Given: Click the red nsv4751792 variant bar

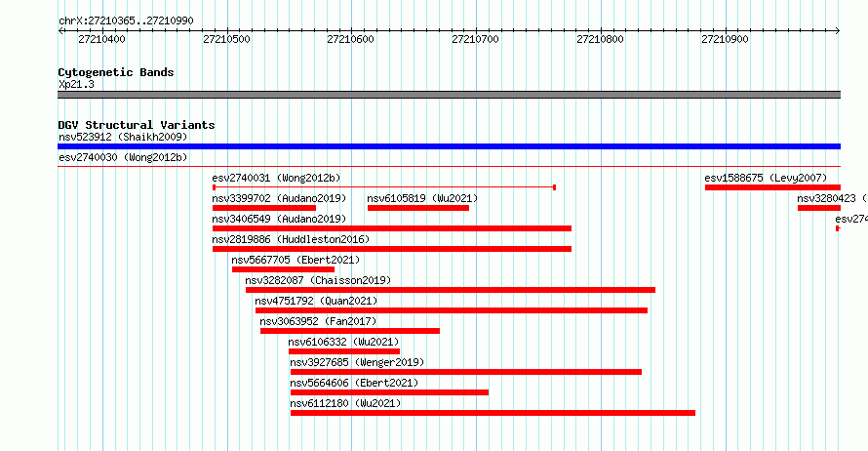Looking at the screenshot, I should point(452,310).
